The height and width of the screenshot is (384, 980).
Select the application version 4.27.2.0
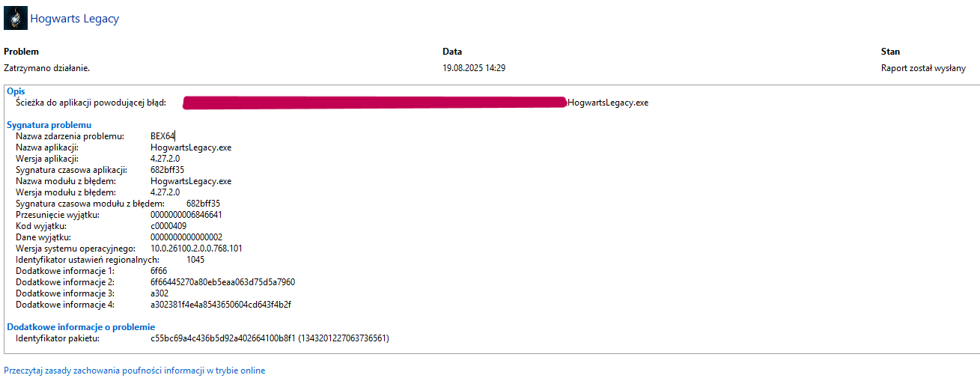pos(165,159)
